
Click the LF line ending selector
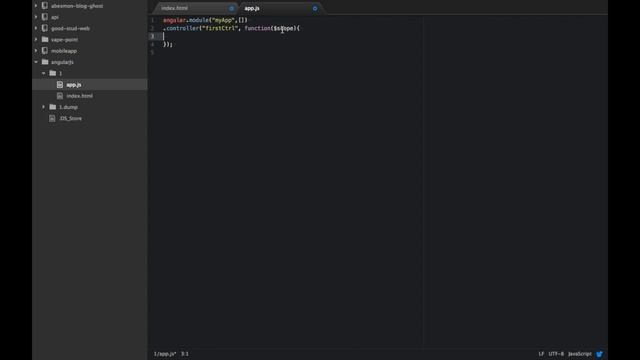pyautogui.click(x=541, y=354)
